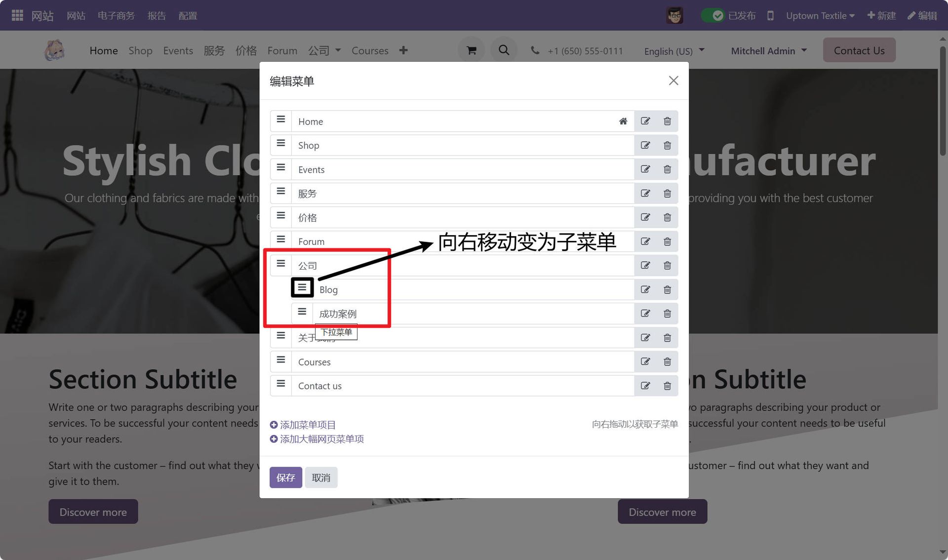Delete the Home menu item
Image resolution: width=948 pixels, height=560 pixels.
pyautogui.click(x=667, y=121)
